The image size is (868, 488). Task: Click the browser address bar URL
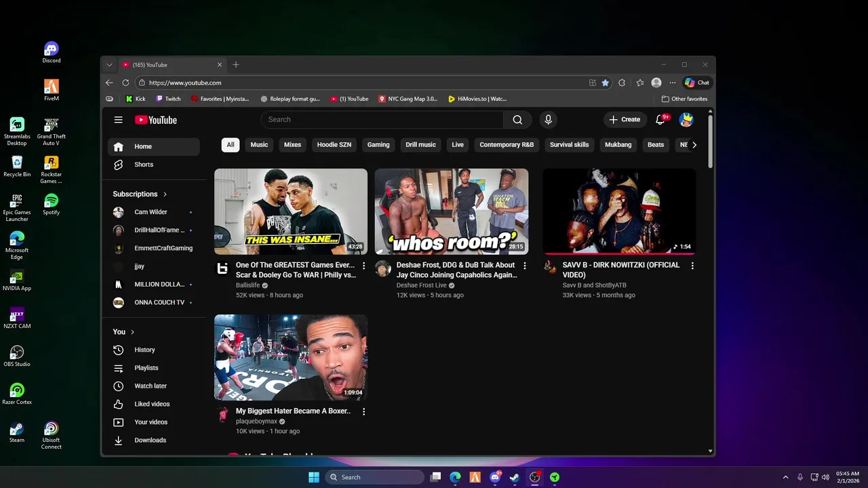click(185, 83)
